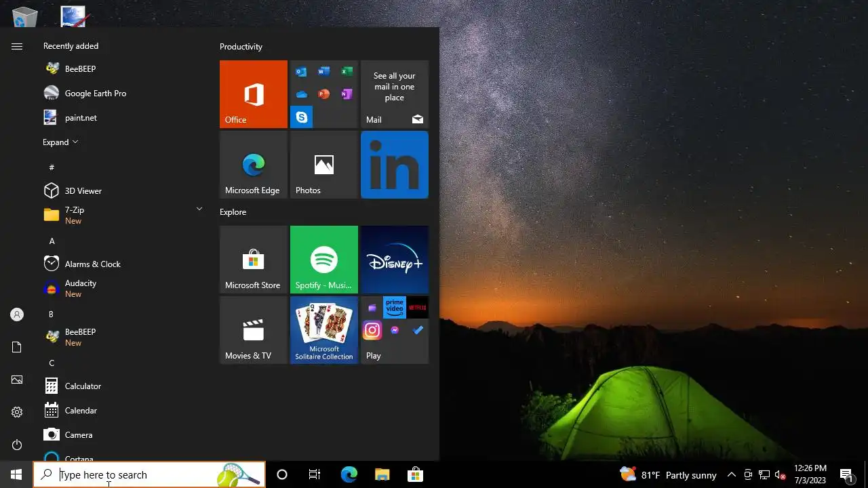
Task: Open the Meet Now tray icon
Action: (x=748, y=474)
